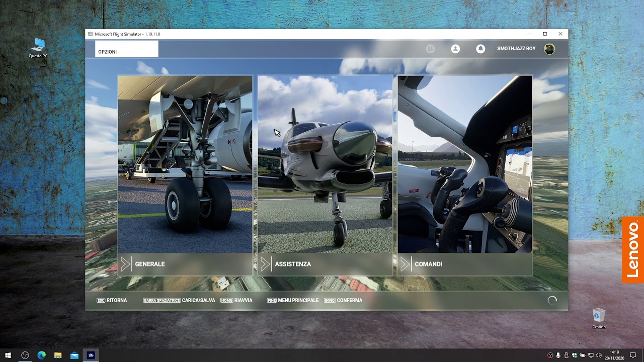
Task: Click the ASSISTENZA label
Action: tap(293, 264)
